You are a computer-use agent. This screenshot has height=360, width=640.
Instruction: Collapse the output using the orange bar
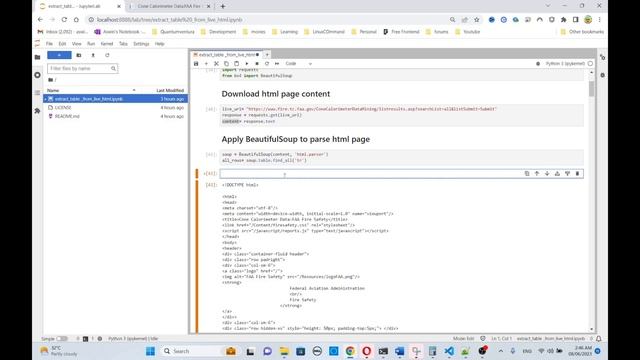(x=197, y=256)
